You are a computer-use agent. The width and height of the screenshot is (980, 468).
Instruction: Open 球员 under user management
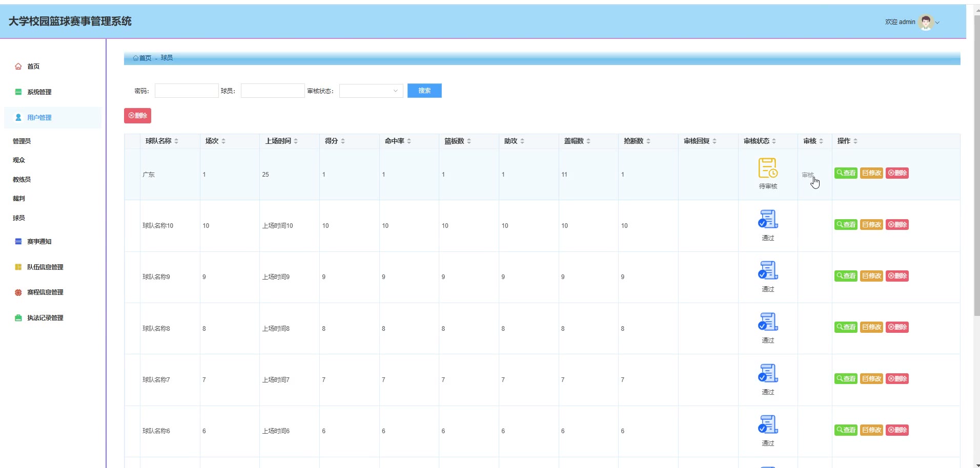click(19, 218)
